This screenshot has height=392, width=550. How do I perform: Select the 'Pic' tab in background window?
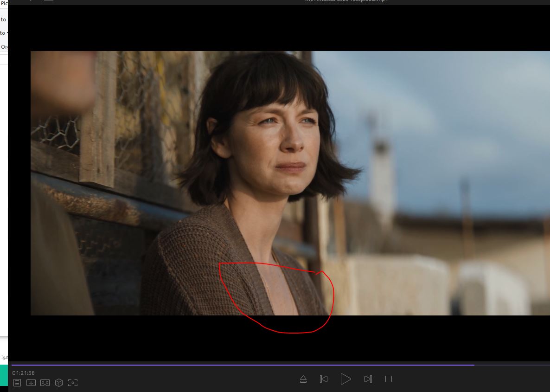(x=4, y=3)
